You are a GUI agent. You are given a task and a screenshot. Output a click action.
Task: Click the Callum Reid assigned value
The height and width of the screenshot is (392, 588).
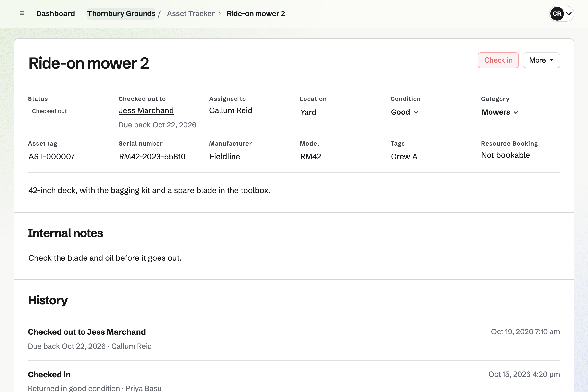(x=231, y=110)
